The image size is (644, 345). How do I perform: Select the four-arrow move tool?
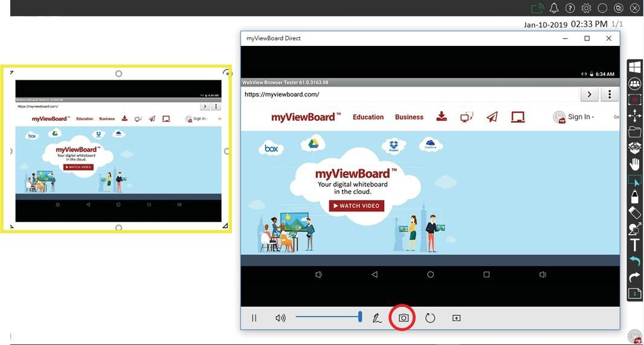(635, 115)
